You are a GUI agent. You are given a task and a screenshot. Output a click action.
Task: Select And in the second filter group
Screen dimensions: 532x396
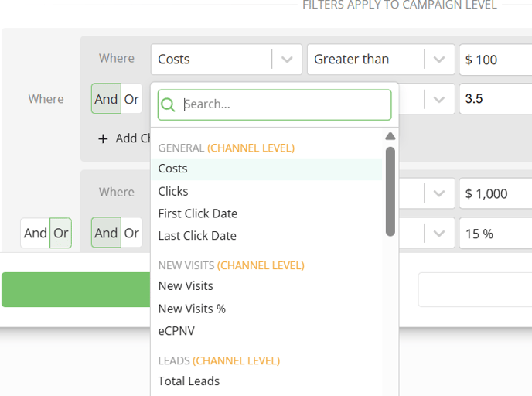[106, 233]
